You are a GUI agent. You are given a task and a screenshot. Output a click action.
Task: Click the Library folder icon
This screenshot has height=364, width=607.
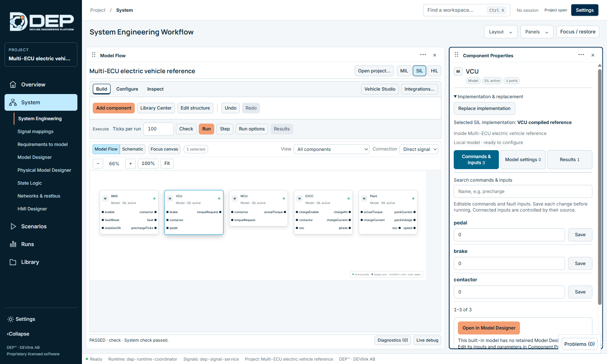[13, 262]
